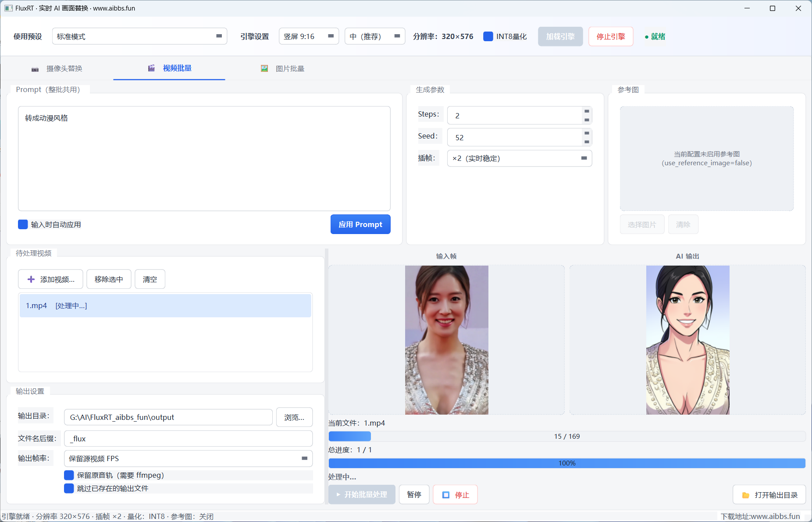
Task: Click the 添加视频... button
Action: (x=50, y=279)
